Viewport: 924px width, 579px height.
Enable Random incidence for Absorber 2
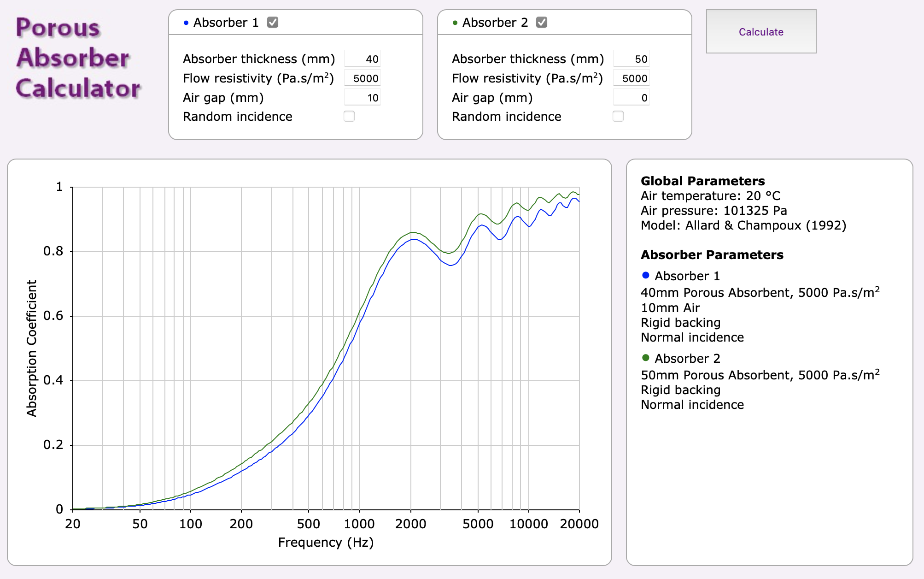point(618,116)
